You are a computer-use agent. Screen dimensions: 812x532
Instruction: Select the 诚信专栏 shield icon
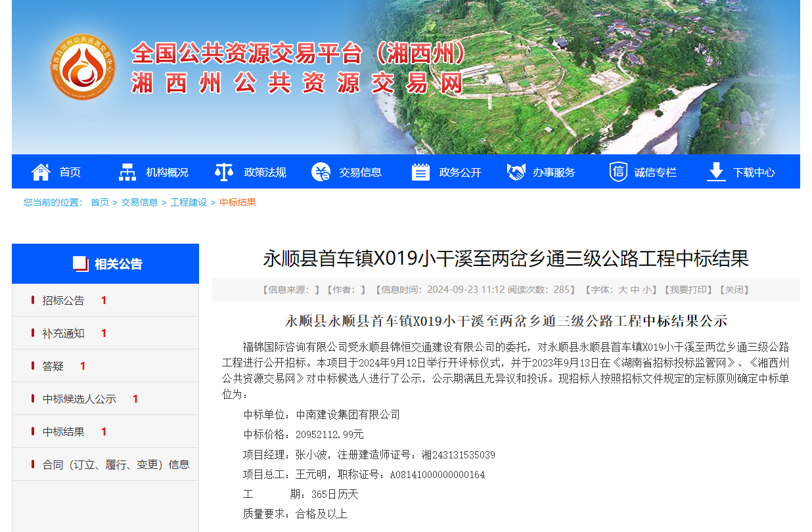tap(618, 171)
